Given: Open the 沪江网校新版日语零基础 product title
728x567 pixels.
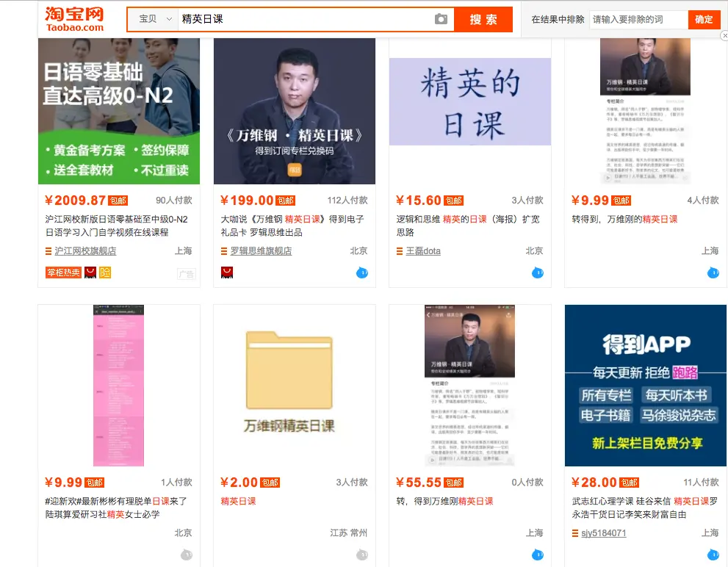Looking at the screenshot, I should pos(117,225).
